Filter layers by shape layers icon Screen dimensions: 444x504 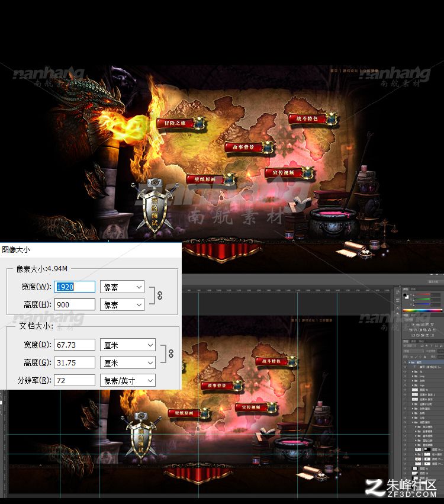click(436, 346)
